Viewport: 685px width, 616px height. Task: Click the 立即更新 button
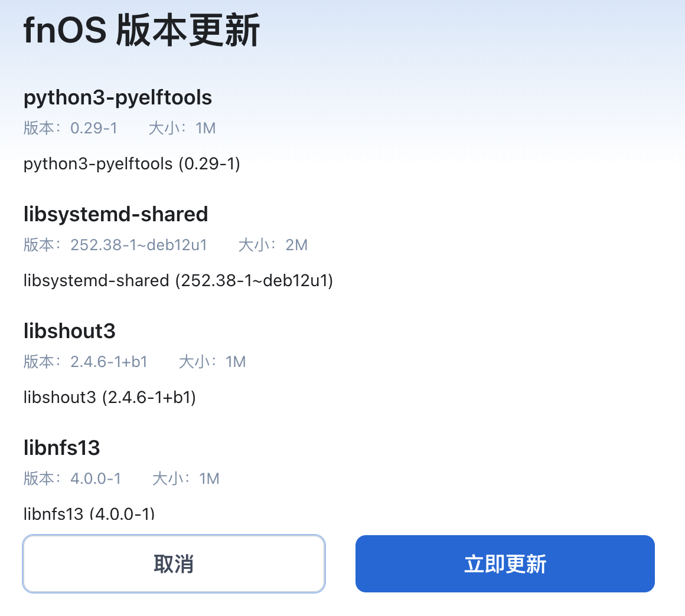point(505,563)
